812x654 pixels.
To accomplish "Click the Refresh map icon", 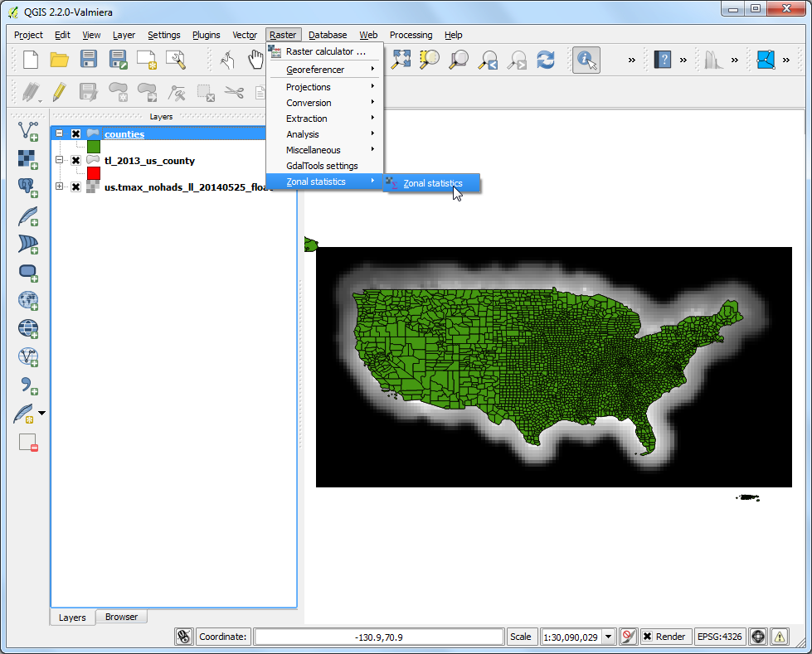I will coord(546,60).
